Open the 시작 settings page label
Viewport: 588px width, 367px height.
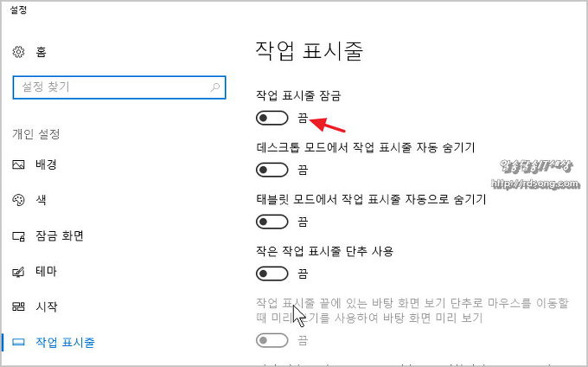pos(46,306)
